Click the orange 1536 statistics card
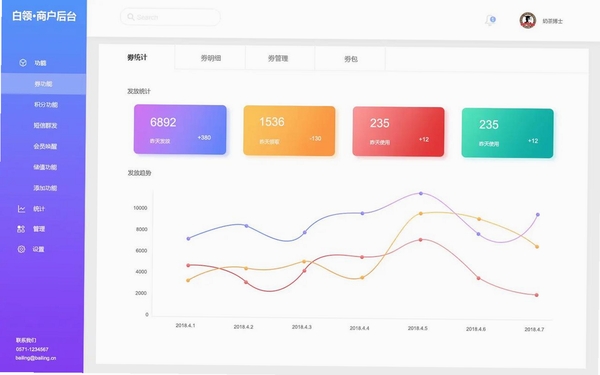The height and width of the screenshot is (375, 600). (289, 131)
